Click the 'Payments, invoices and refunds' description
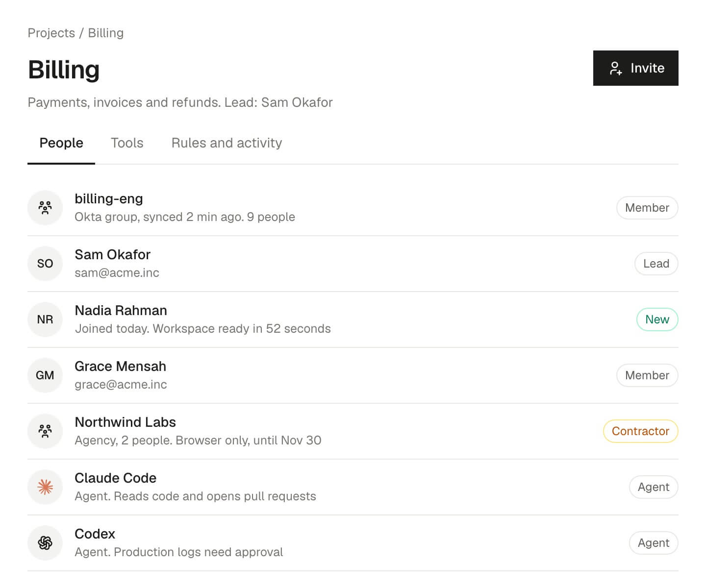The image size is (706, 588). [x=124, y=102]
